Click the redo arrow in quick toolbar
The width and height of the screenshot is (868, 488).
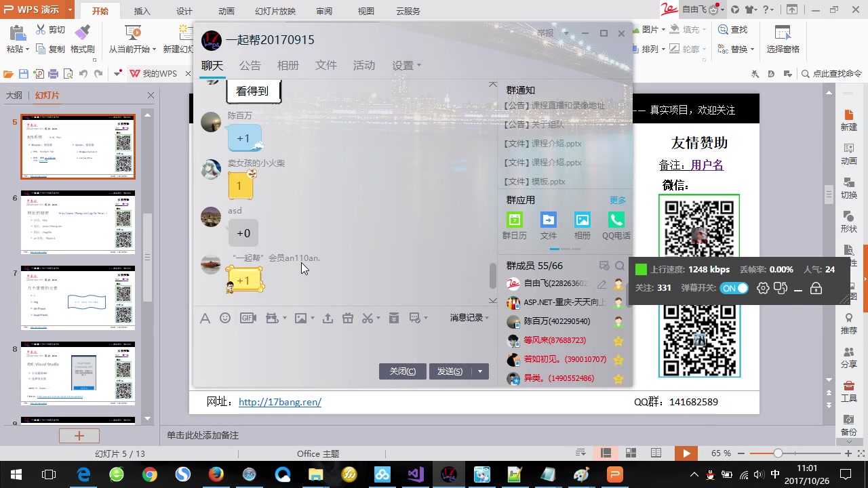98,74
